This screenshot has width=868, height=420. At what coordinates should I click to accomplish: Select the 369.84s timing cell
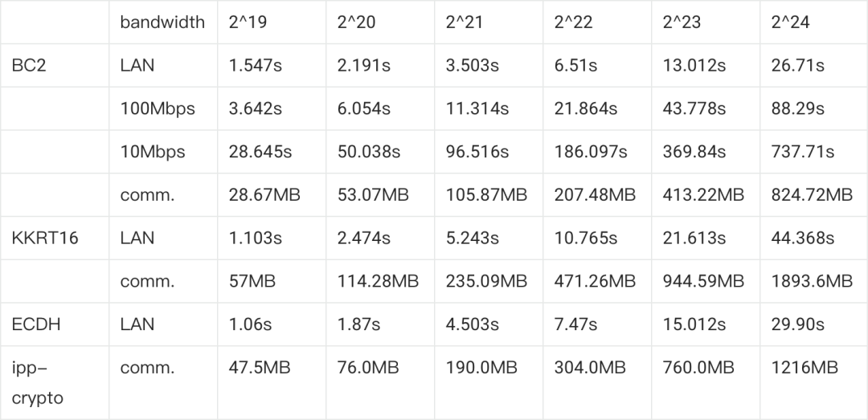tap(697, 152)
